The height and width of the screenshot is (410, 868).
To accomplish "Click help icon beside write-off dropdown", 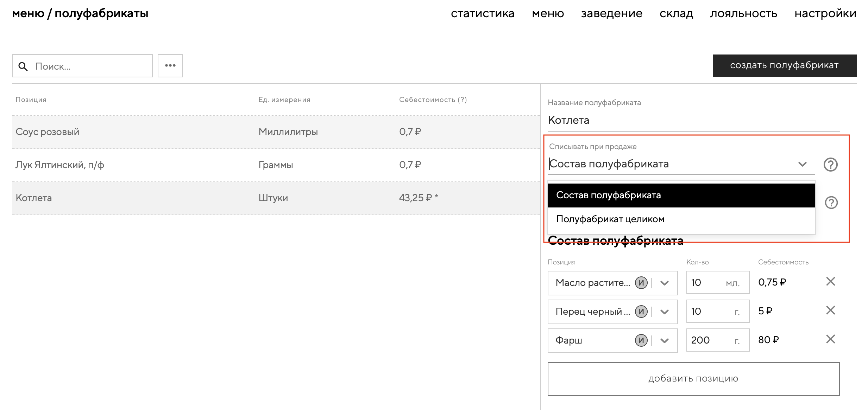I will pos(830,165).
